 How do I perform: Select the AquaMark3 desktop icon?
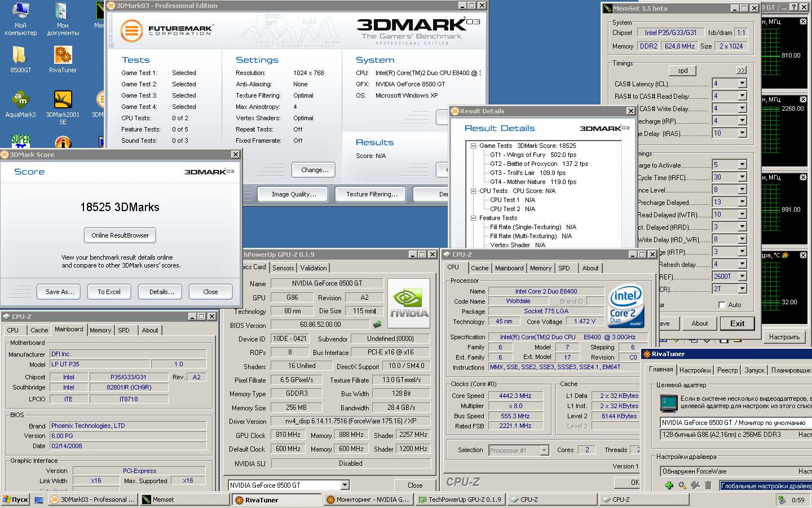[20, 104]
